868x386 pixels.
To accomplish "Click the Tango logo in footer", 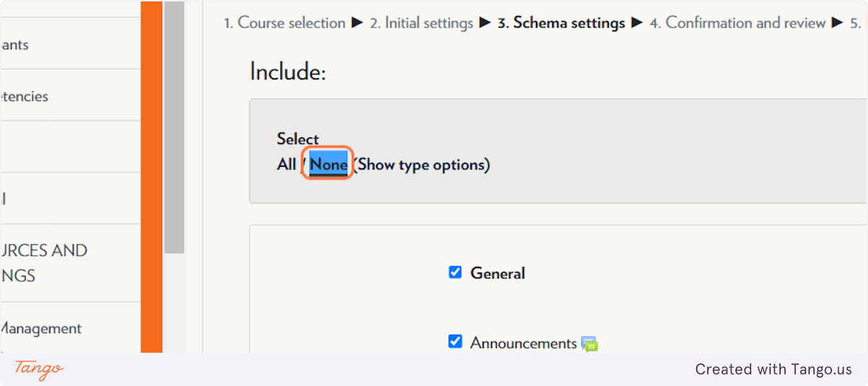I will coord(39,369).
